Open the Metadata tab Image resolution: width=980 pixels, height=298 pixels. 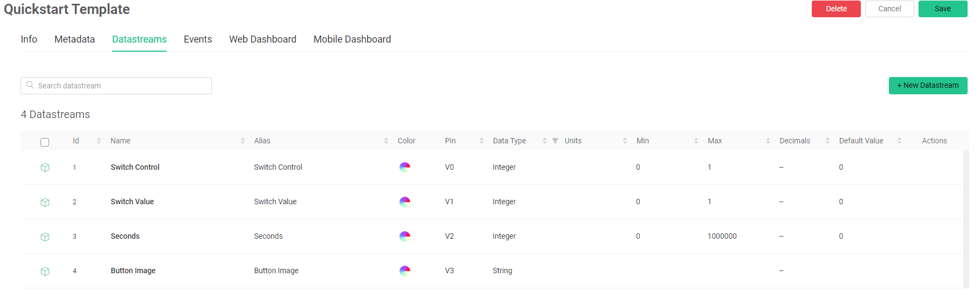pyautogui.click(x=74, y=39)
